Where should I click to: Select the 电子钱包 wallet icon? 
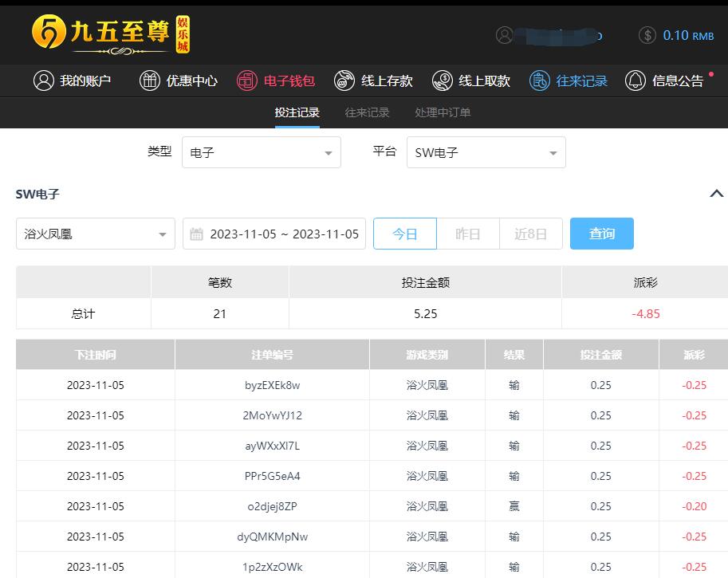click(247, 81)
